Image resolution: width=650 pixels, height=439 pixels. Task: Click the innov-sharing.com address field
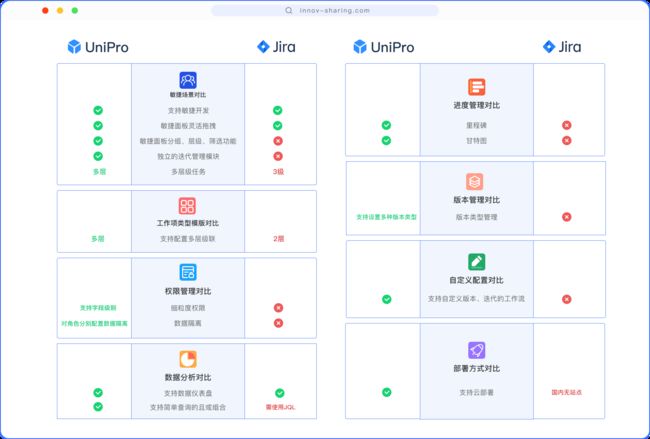click(x=325, y=10)
